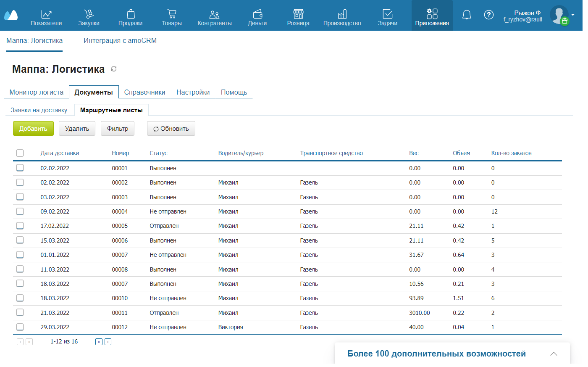Sort by the Дата доставки column header
The image size is (588, 367).
point(60,153)
